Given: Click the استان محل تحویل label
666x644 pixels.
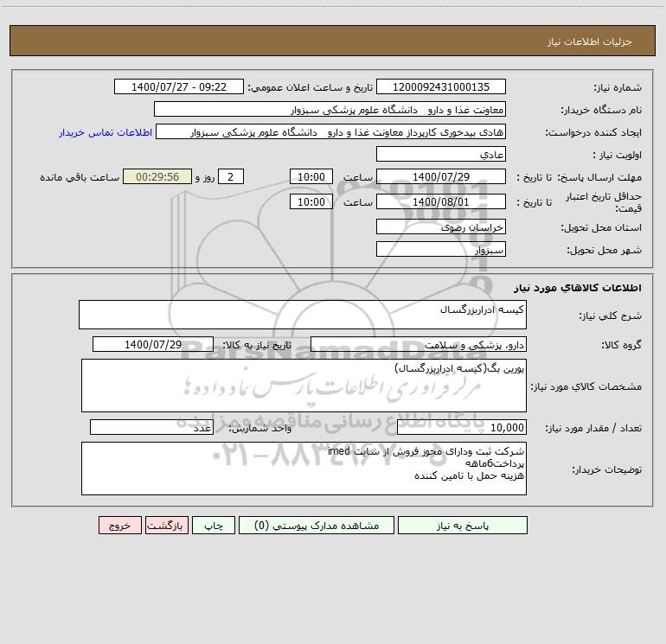Looking at the screenshot, I should click(x=601, y=227).
